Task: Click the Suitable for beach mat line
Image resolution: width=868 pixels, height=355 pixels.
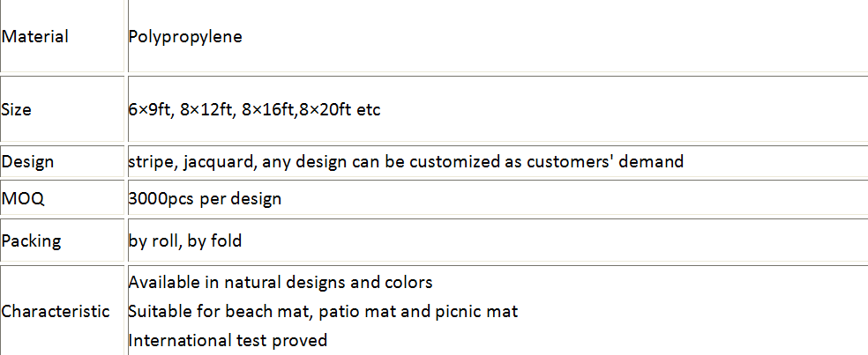Action: pos(323,311)
